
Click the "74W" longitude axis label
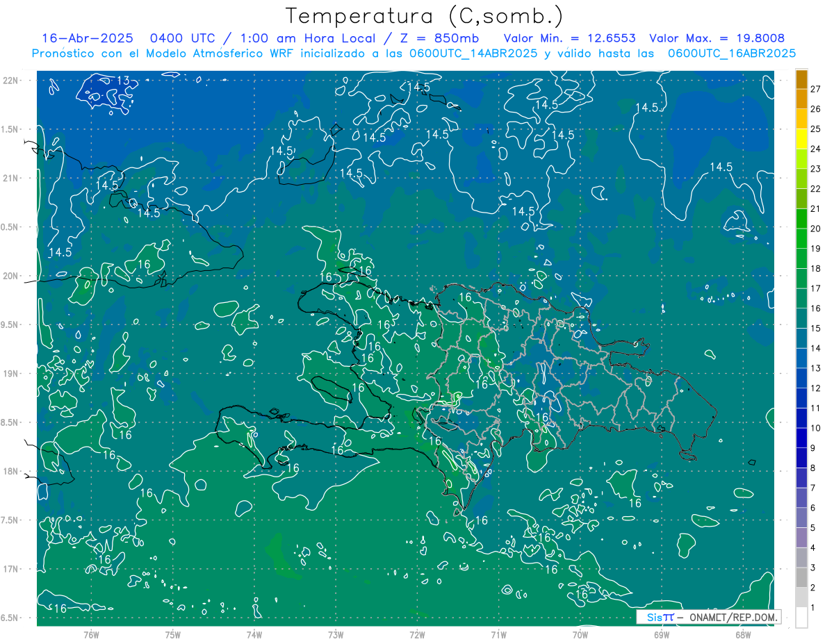tap(254, 634)
